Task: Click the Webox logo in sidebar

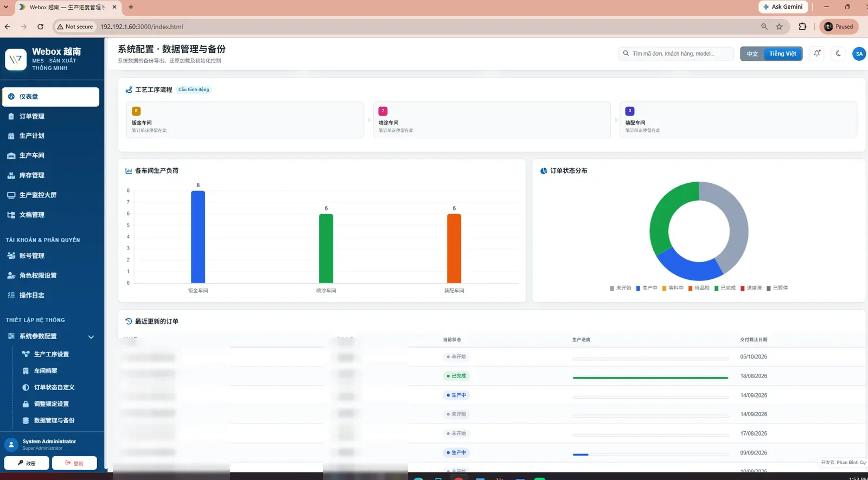Action: tap(16, 60)
